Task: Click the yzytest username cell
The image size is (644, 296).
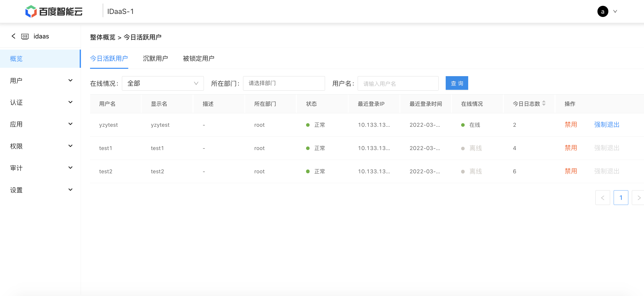Action: (109, 125)
